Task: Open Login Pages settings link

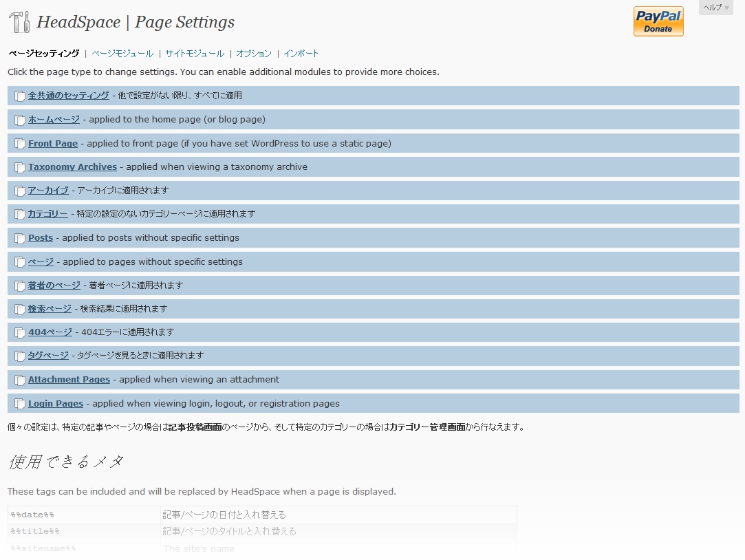Action: click(56, 403)
